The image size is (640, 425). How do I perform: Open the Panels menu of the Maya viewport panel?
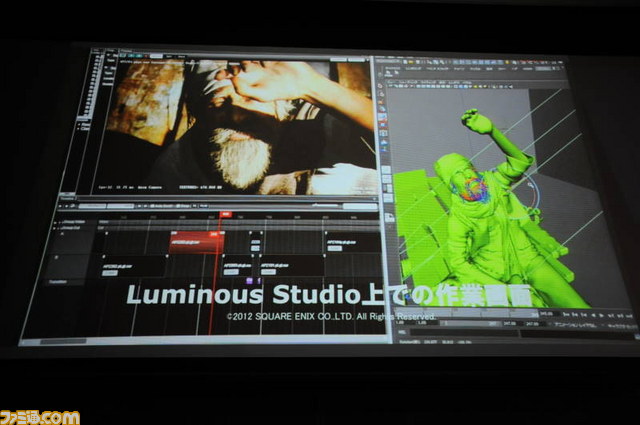(466, 82)
